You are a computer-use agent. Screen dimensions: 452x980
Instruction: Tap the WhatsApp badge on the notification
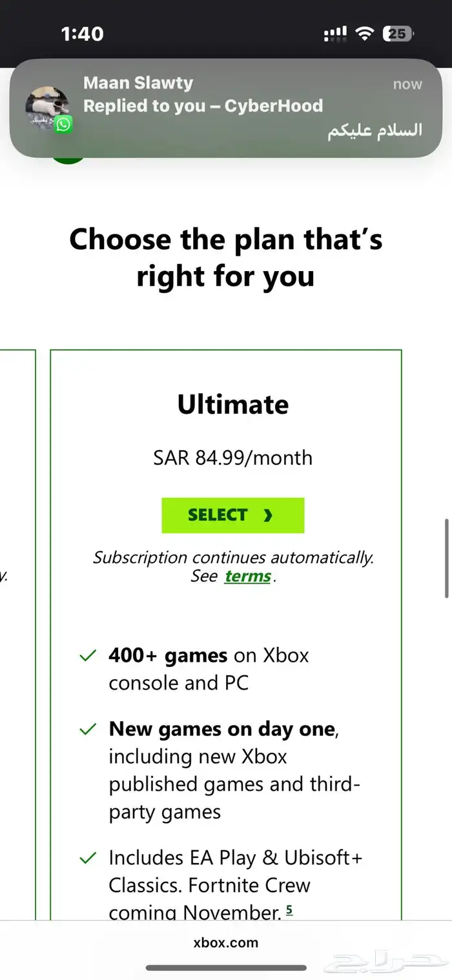pos(63,124)
